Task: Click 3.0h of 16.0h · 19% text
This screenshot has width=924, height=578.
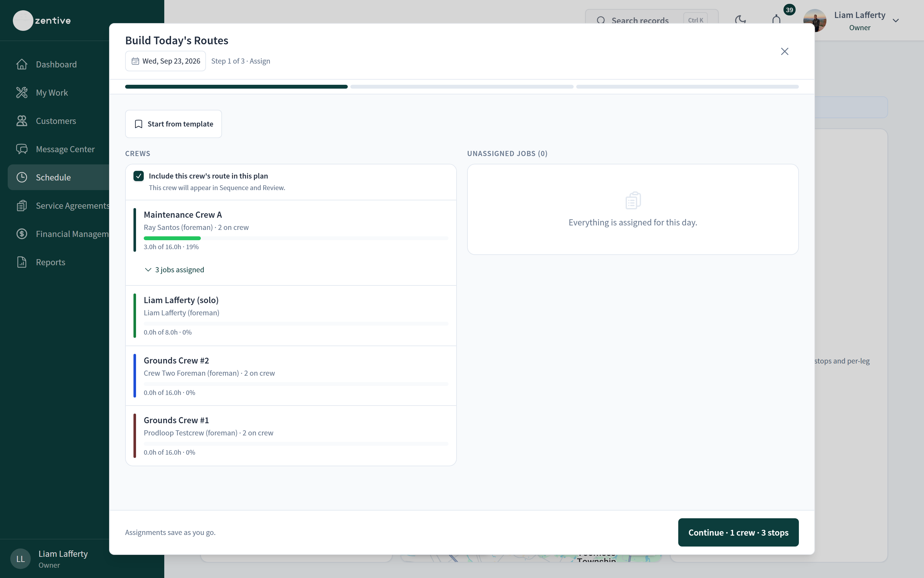Action: pos(171,247)
